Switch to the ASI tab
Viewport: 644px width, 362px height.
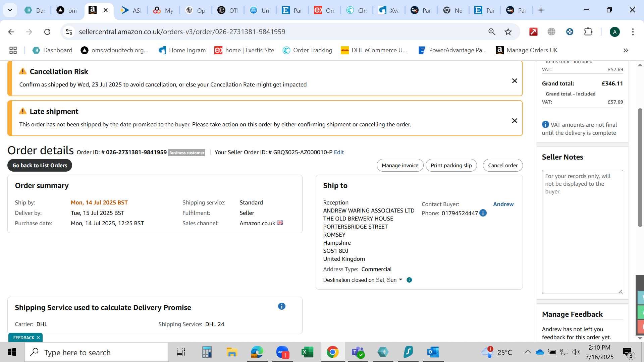[131, 10]
